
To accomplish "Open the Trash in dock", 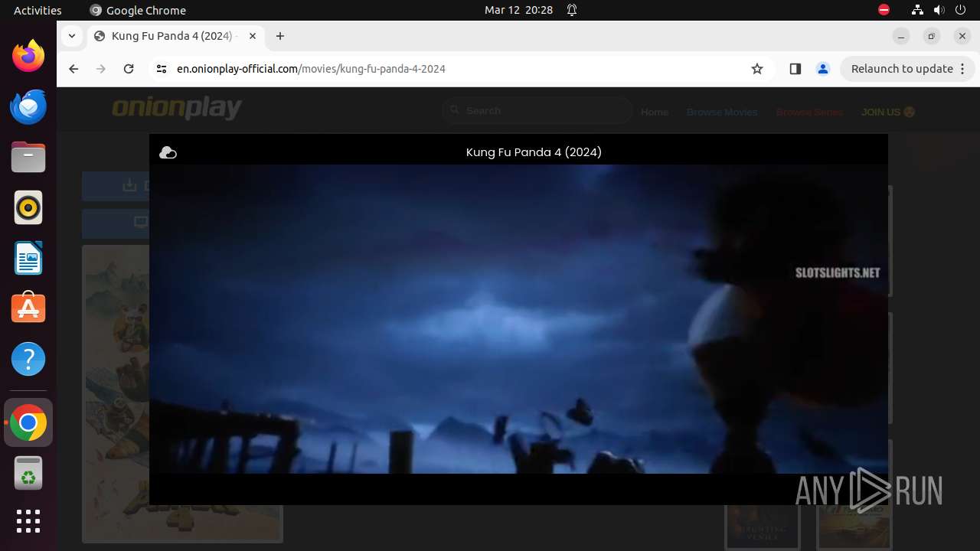I will tap(28, 473).
